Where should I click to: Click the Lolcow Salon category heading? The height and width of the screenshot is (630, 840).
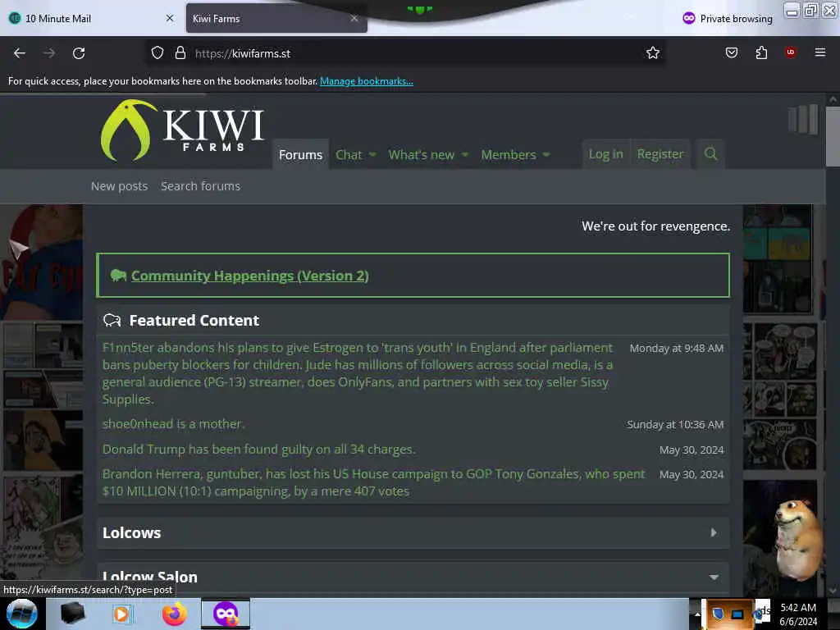coord(149,577)
